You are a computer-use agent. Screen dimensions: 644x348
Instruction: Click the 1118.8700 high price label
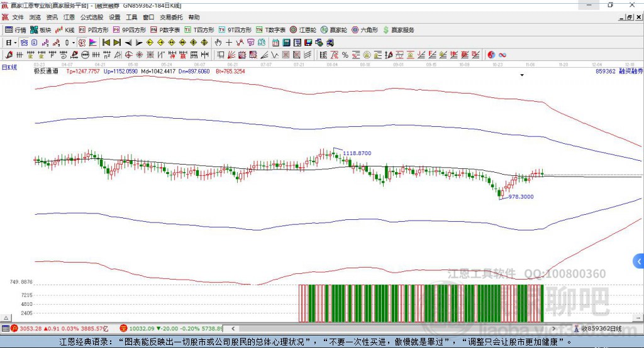tap(357, 153)
